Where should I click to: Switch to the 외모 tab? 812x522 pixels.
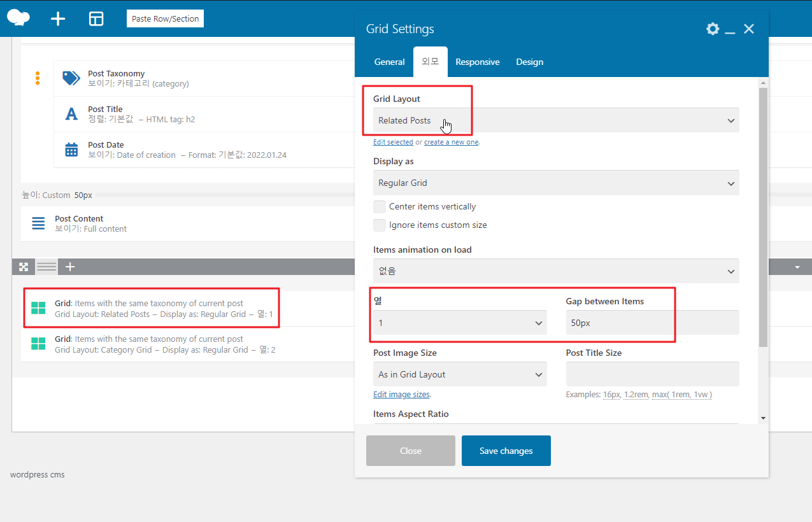click(x=430, y=62)
